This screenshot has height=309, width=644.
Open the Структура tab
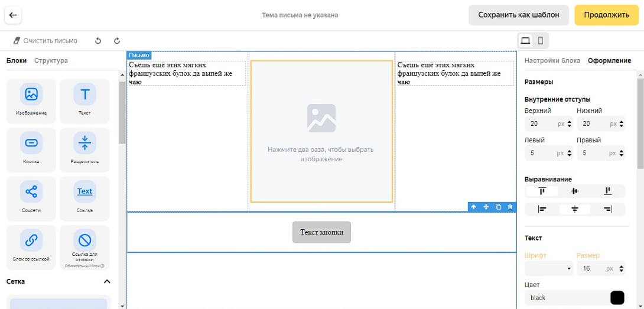(51, 60)
